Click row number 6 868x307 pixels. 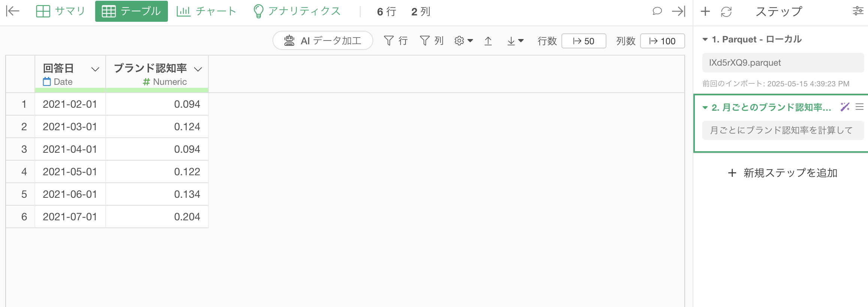pyautogui.click(x=21, y=217)
